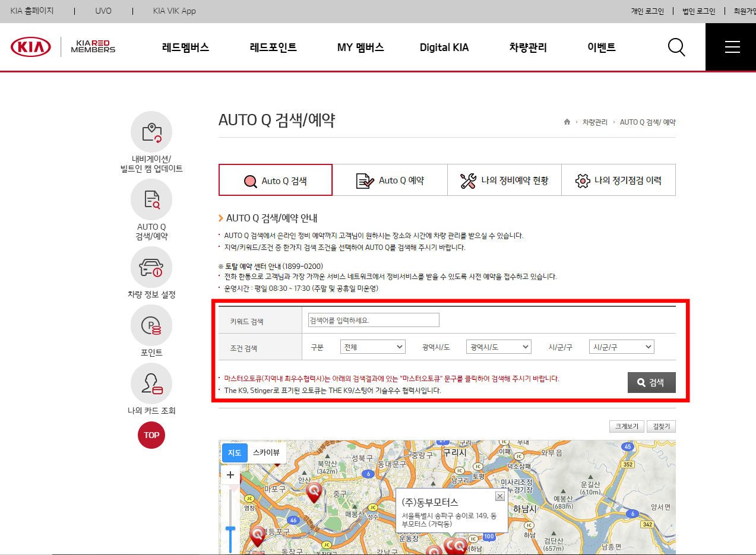Open the 레드포인트 menu
Image resolution: width=756 pixels, height=555 pixels.
[x=273, y=47]
